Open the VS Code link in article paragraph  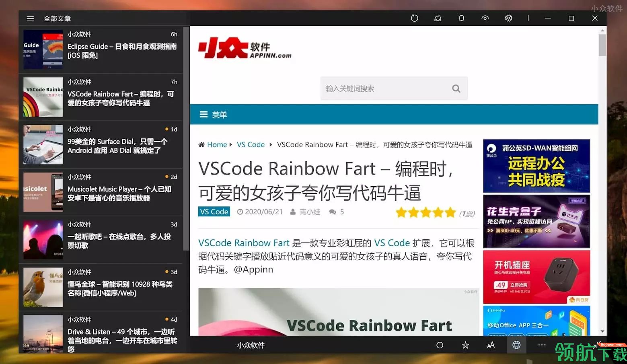392,243
